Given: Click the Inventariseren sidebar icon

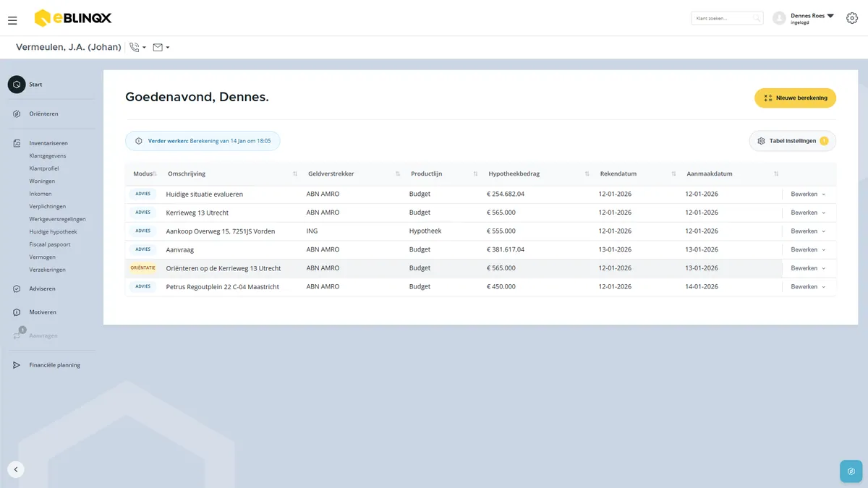Looking at the screenshot, I should tap(17, 143).
